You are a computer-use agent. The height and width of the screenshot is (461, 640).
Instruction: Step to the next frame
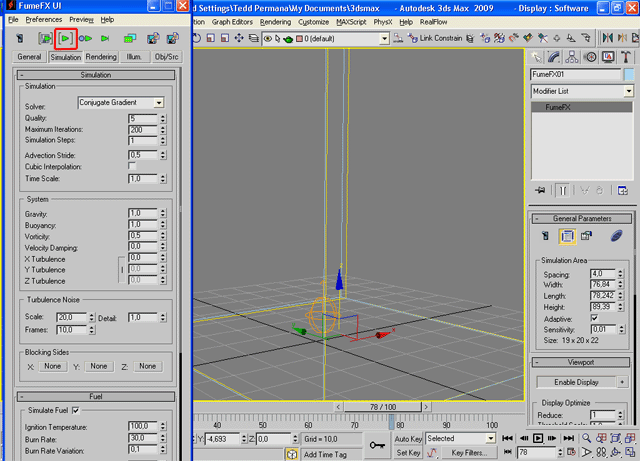[552, 438]
